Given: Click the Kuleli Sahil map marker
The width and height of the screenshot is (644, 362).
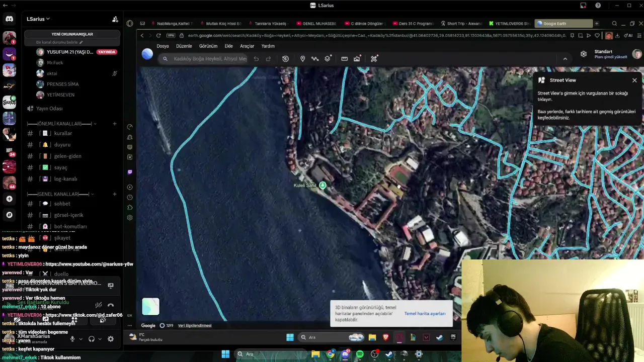Looking at the screenshot, I should [x=323, y=186].
